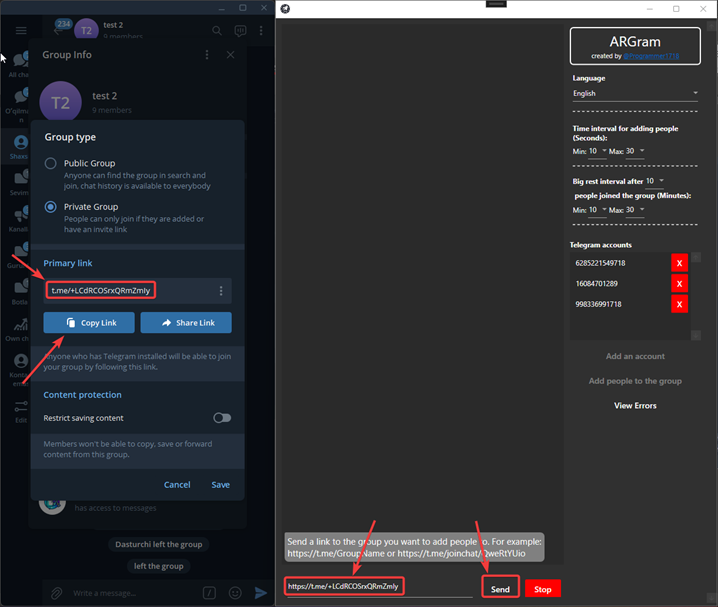Image resolution: width=718 pixels, height=607 pixels.
Task: Click the Write a message field
Action: coord(133,593)
